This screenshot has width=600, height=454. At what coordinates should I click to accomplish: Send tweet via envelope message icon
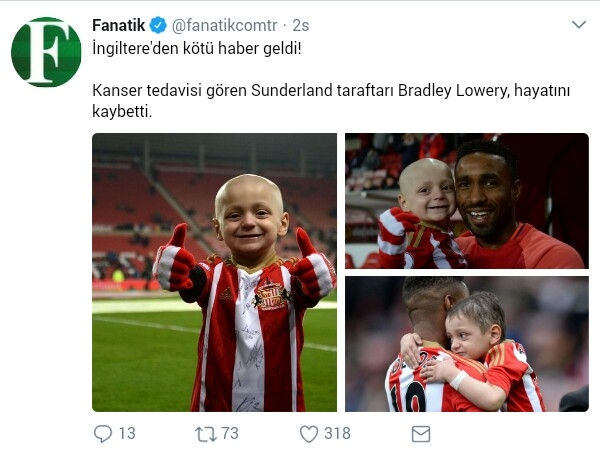(421, 434)
